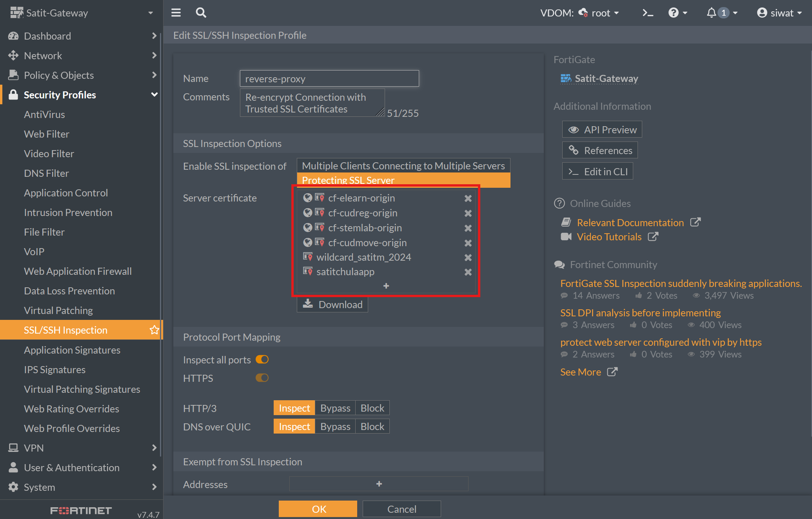Screen dimensions: 812x519
Task: Set DNS over QUIC to Inspect
Action: [294, 426]
